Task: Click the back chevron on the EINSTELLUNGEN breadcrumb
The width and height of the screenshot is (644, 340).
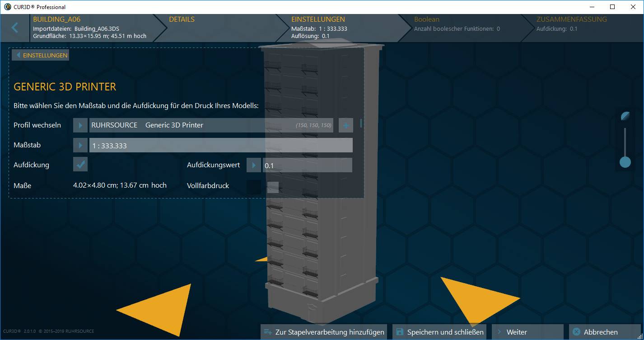Action: coord(17,55)
